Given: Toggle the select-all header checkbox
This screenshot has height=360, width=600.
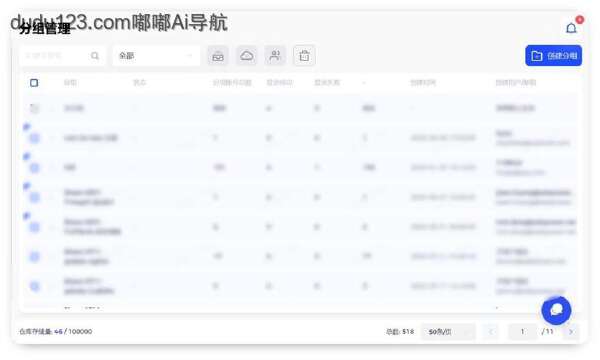Looking at the screenshot, I should 34,83.
